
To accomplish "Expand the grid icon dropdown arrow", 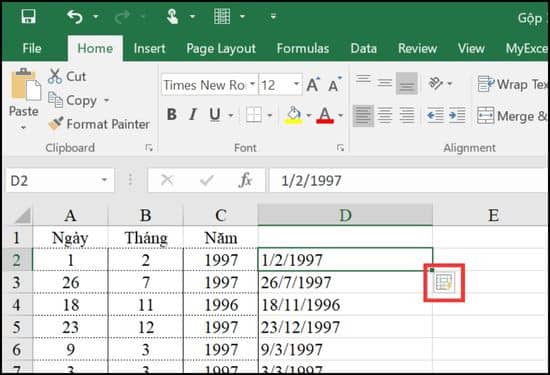I will [x=242, y=16].
